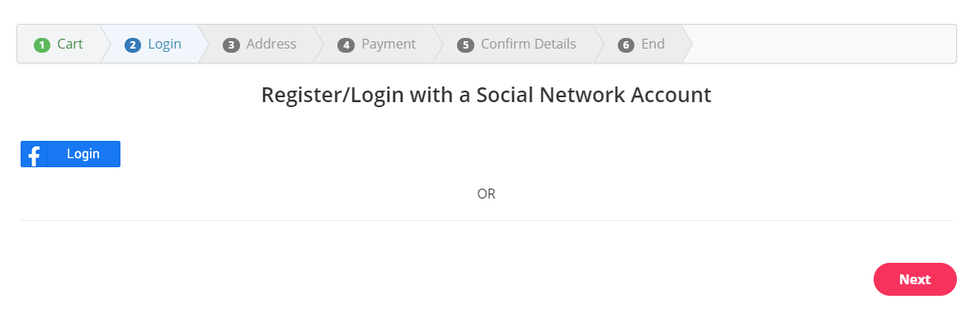
Task: Click the number 5 step badge
Action: (x=465, y=45)
